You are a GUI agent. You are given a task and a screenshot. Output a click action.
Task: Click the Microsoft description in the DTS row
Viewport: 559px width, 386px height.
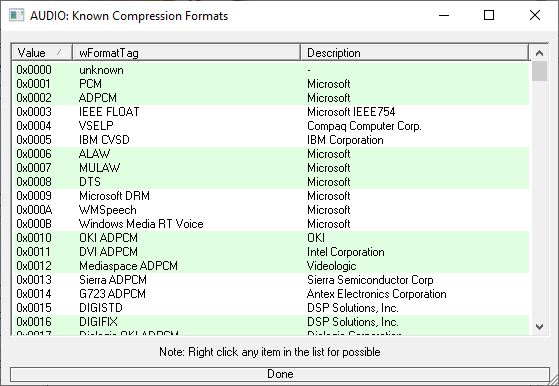(329, 182)
